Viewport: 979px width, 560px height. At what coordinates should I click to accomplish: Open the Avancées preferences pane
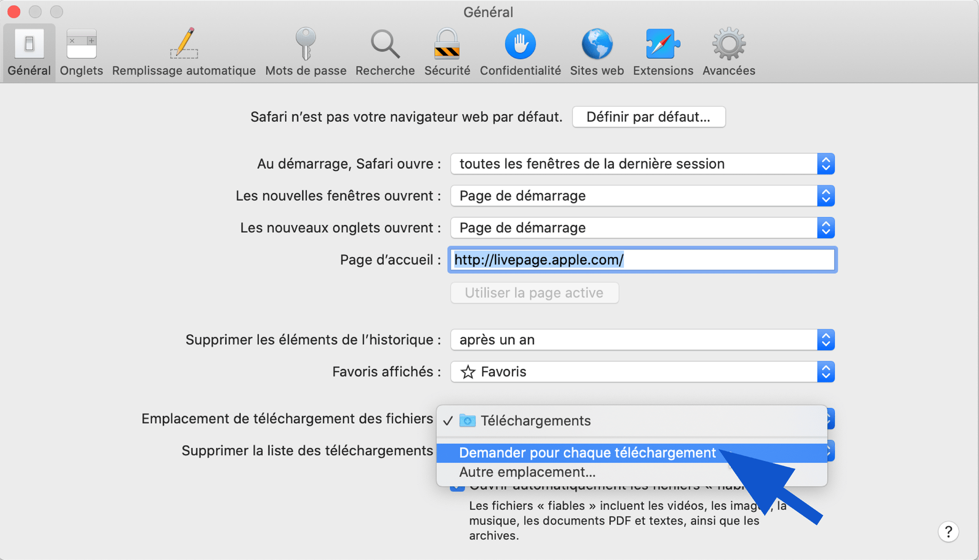point(728,52)
